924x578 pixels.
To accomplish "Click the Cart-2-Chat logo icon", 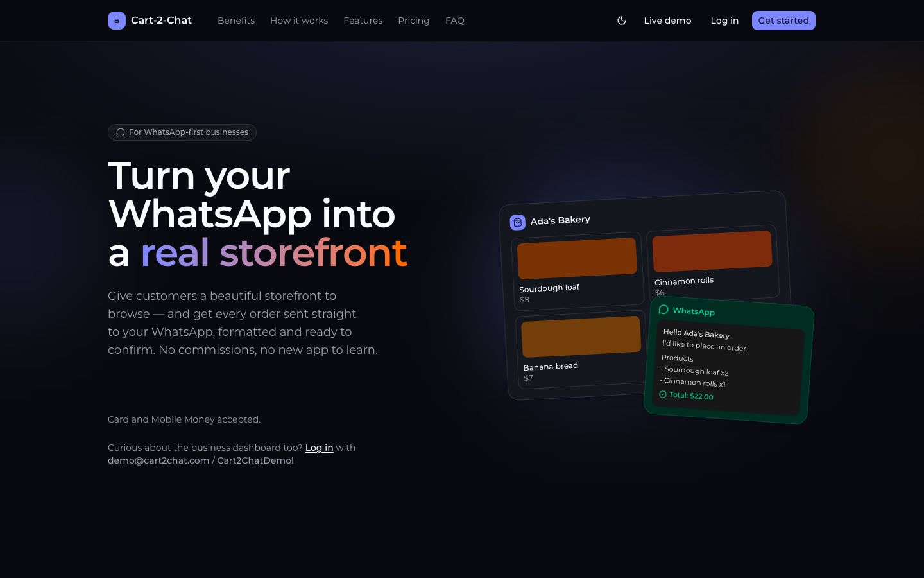I will [x=117, y=21].
